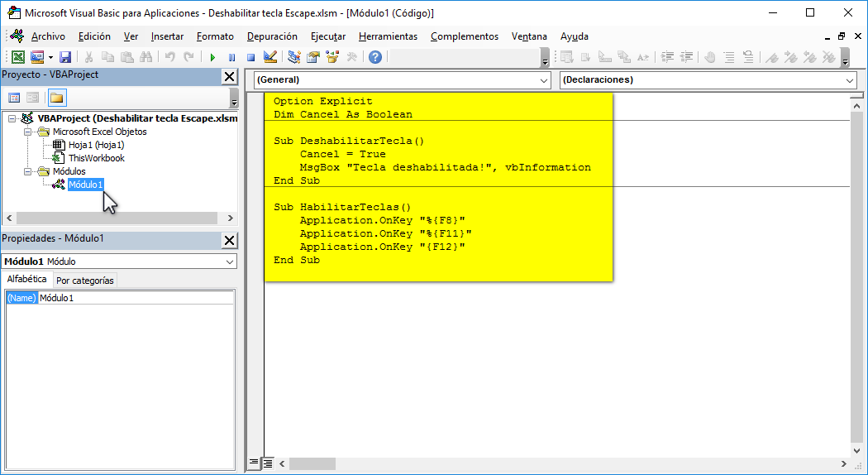
Task: Open Find with the binoculars icon
Action: [x=146, y=57]
